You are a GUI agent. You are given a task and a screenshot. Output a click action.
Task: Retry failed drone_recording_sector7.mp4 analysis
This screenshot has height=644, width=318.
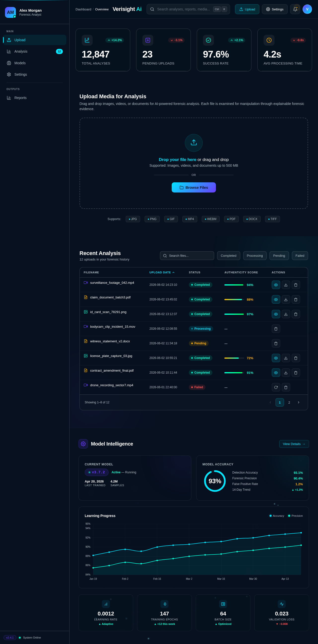pos(276,387)
